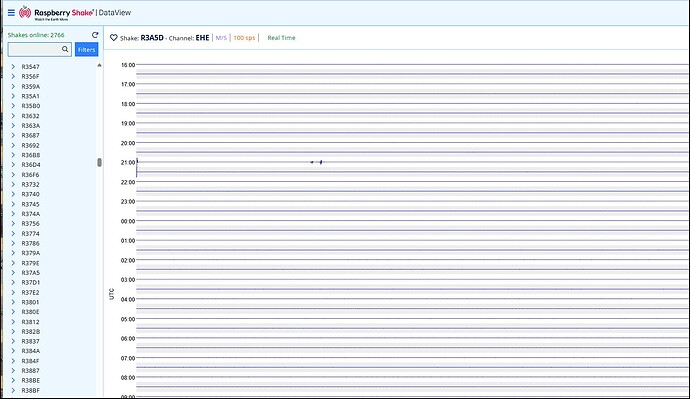Screen dimensions: 690x399
Task: Select station R3837 in the list
Action: tap(30, 341)
